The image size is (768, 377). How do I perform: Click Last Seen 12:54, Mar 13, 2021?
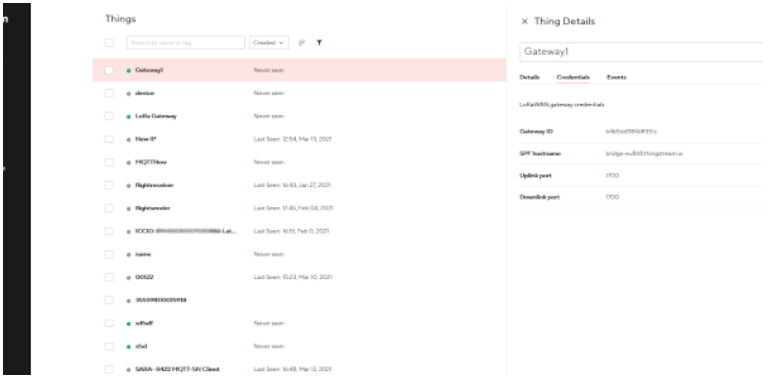[292, 140]
